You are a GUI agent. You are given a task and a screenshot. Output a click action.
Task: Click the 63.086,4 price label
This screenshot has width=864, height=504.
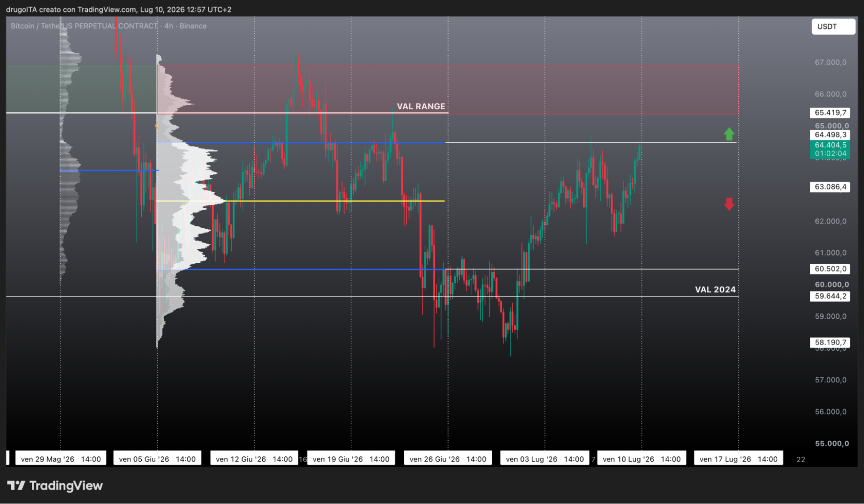coord(830,187)
